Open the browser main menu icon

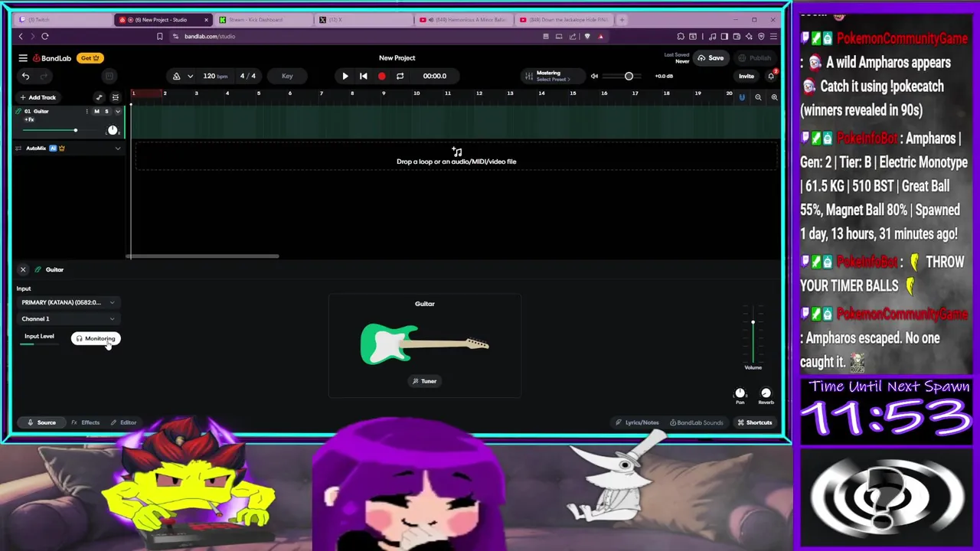coord(774,36)
